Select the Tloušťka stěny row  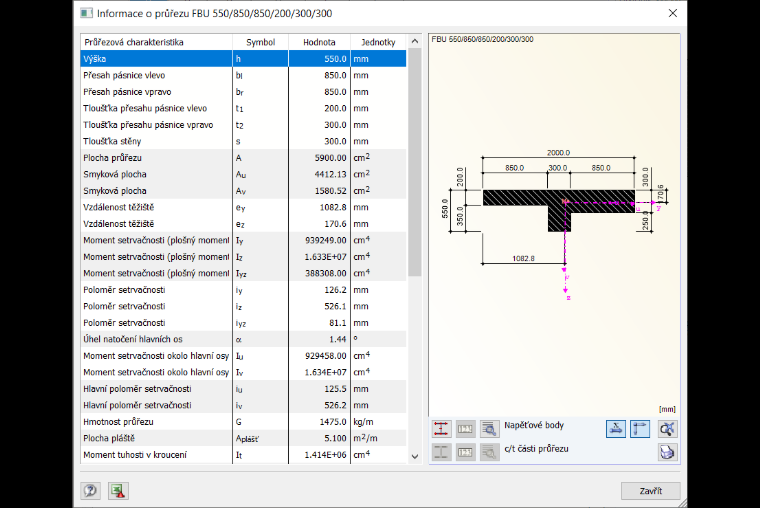coord(243,141)
